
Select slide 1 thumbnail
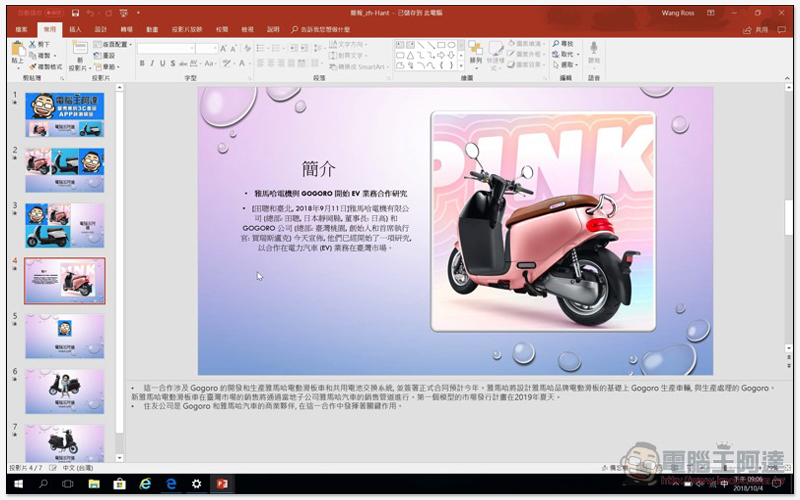tap(65, 115)
